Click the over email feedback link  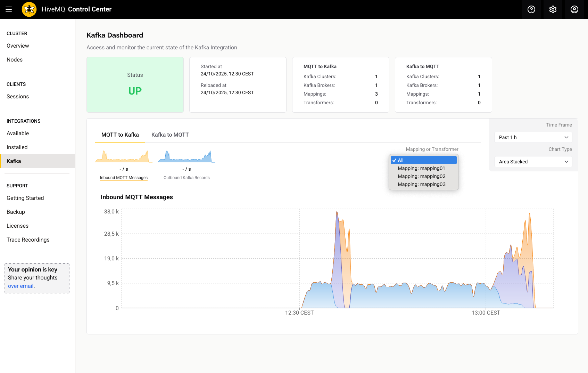click(x=20, y=286)
